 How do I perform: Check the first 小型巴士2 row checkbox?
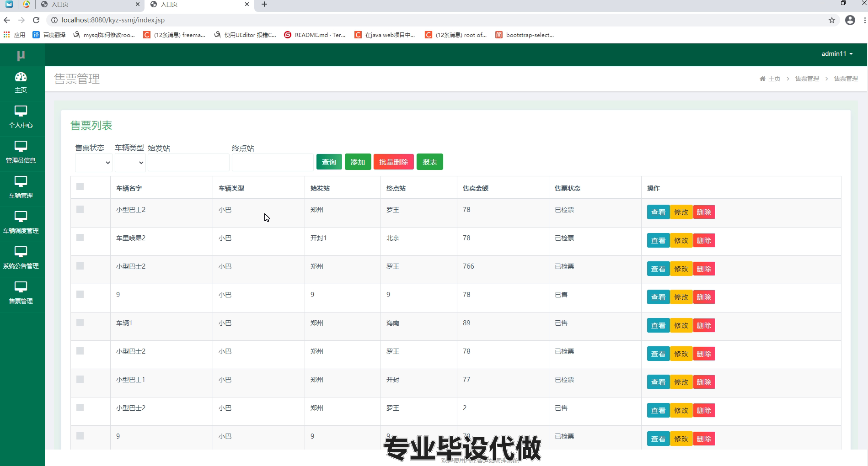pos(80,209)
